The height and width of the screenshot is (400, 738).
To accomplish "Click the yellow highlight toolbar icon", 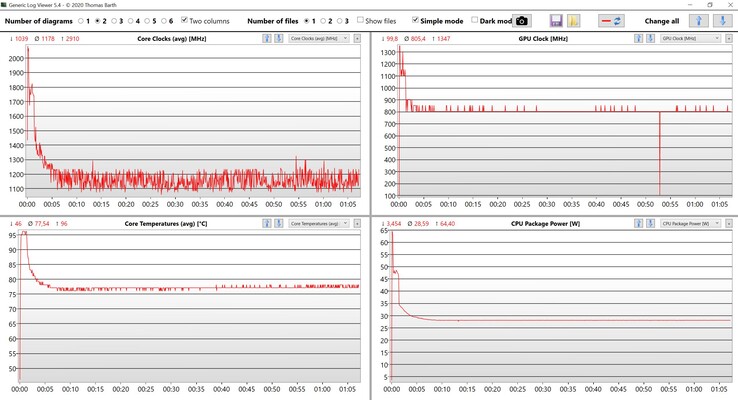I will (574, 20).
